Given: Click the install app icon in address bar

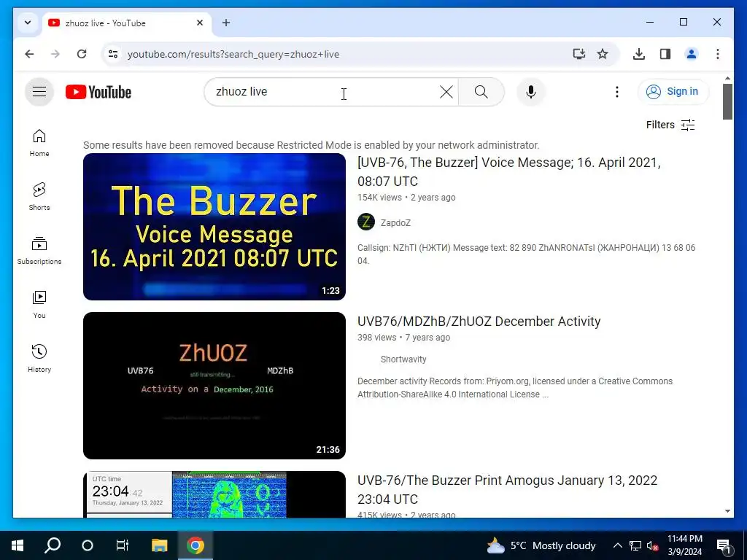Looking at the screenshot, I should [578, 54].
